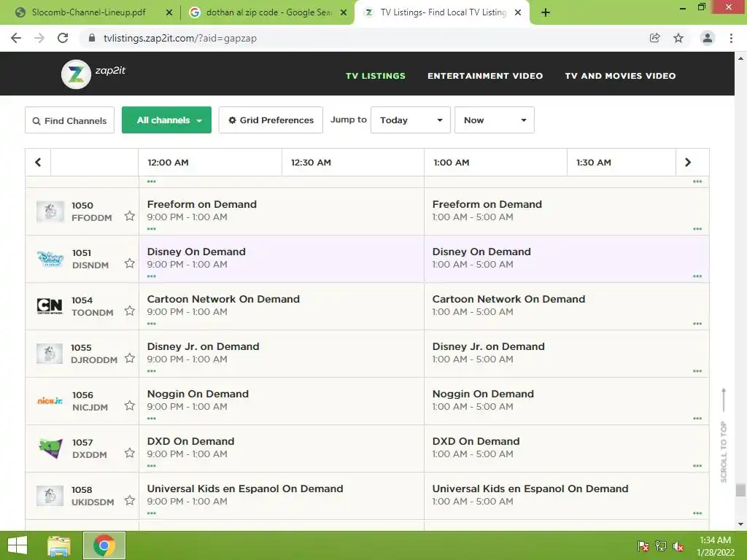This screenshot has width=747, height=560.
Task: Click the zap2it logo
Action: point(93,74)
